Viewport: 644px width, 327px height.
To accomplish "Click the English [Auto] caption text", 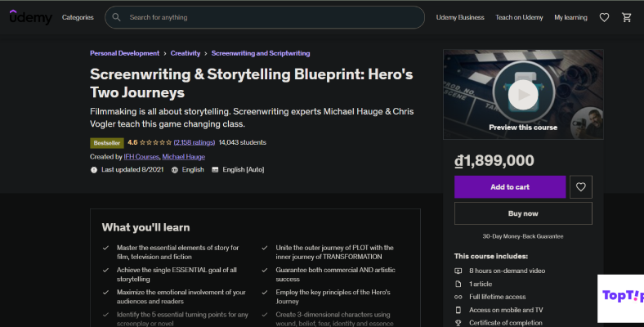I will point(244,170).
